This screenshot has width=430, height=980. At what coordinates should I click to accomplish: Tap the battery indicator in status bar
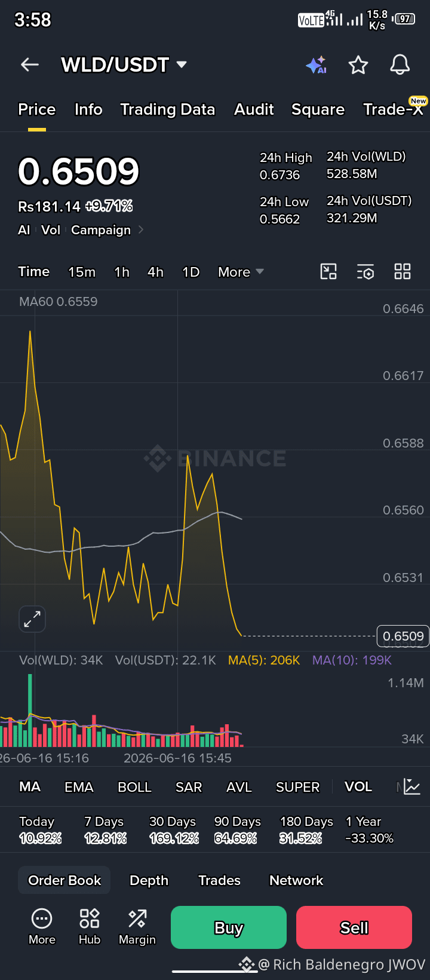click(403, 19)
